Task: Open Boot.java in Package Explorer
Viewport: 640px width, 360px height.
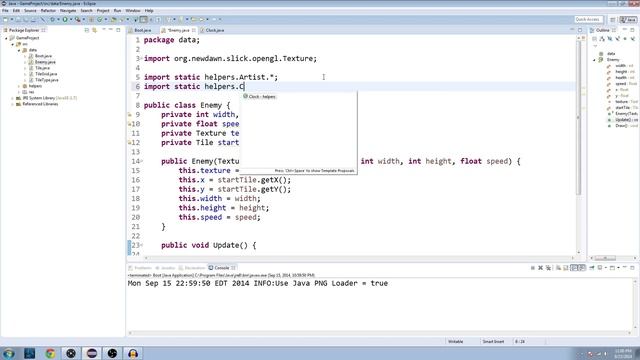Action: point(43,56)
